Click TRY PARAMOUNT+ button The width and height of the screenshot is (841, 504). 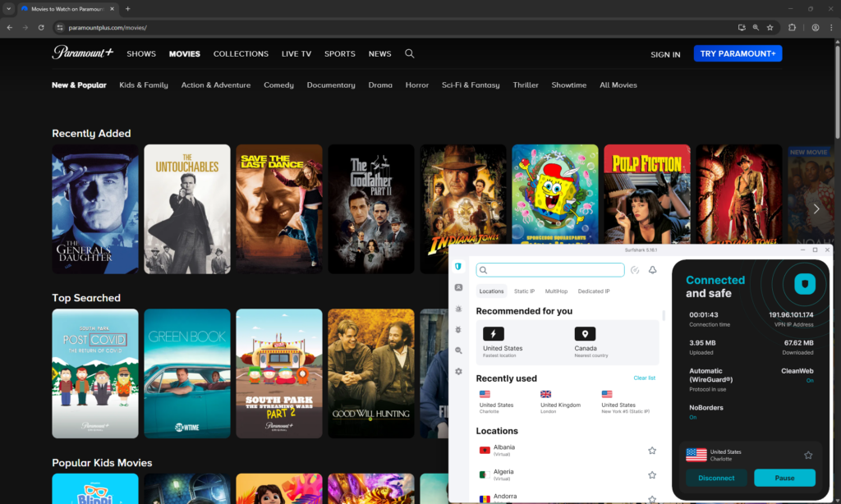(x=738, y=53)
